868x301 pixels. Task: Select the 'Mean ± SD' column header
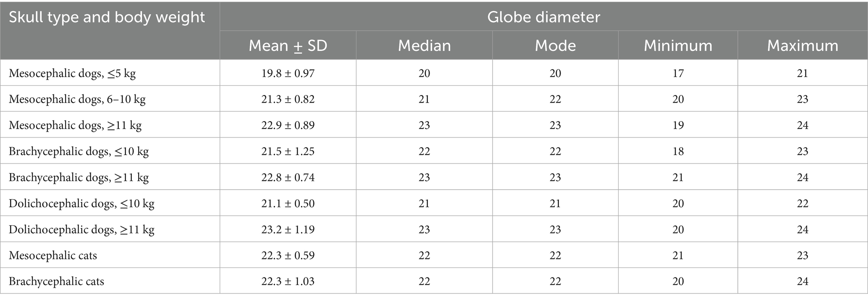(x=288, y=45)
